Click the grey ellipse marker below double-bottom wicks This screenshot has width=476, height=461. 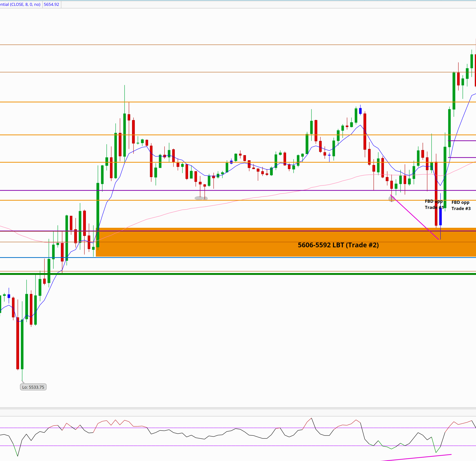[199, 198]
